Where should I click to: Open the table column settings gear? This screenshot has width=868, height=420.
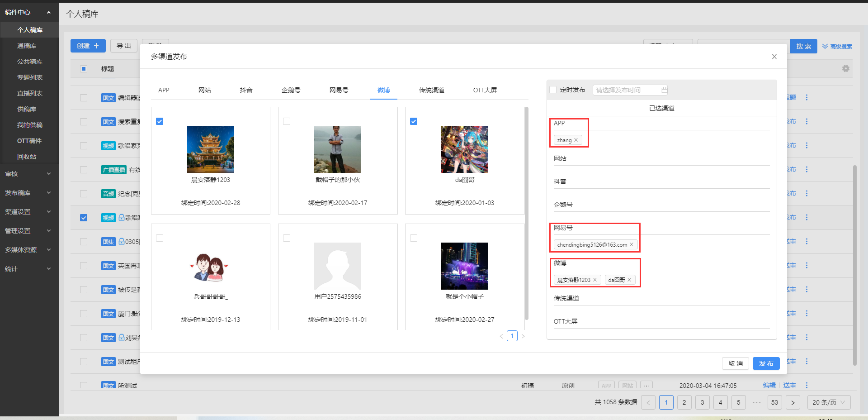point(845,68)
